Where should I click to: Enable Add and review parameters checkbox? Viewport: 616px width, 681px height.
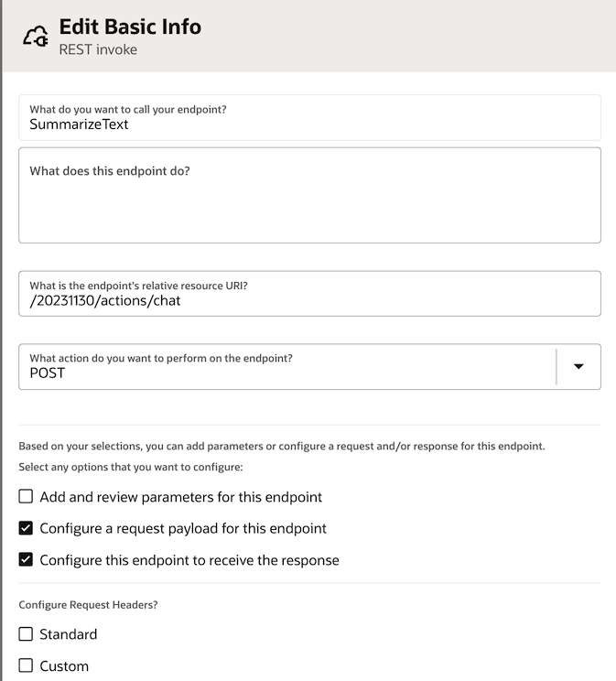(26, 497)
